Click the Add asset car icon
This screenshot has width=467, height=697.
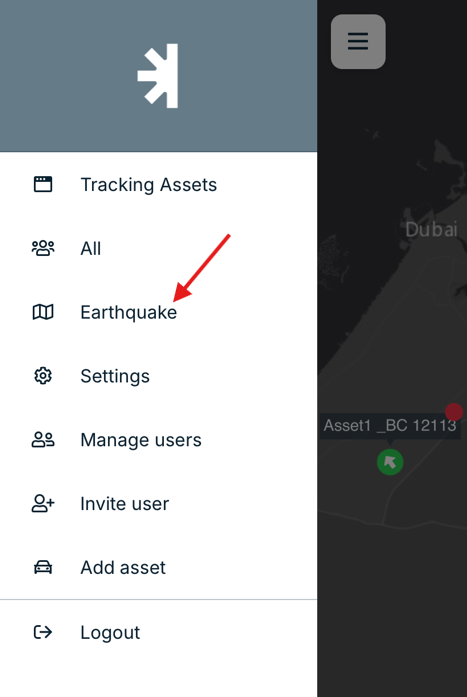[43, 567]
